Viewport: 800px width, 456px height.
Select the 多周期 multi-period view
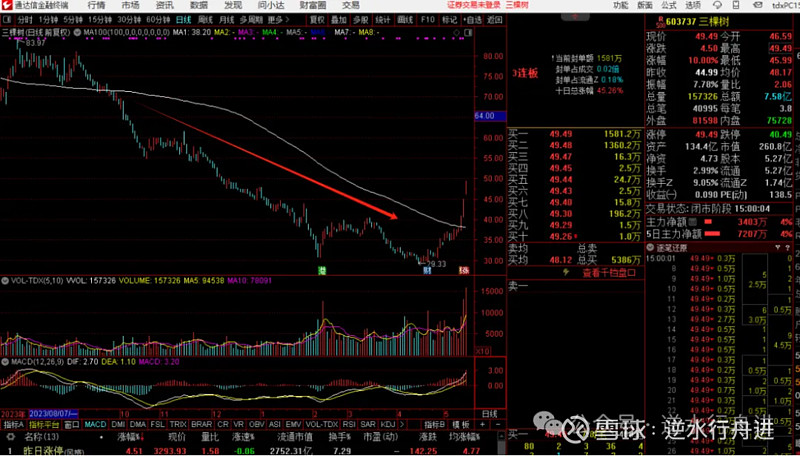(251, 20)
